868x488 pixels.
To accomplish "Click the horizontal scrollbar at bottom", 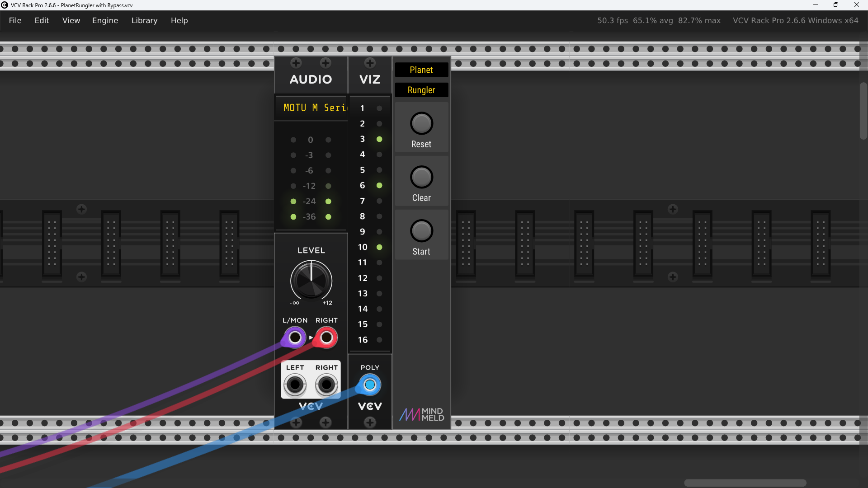I will coord(745,483).
